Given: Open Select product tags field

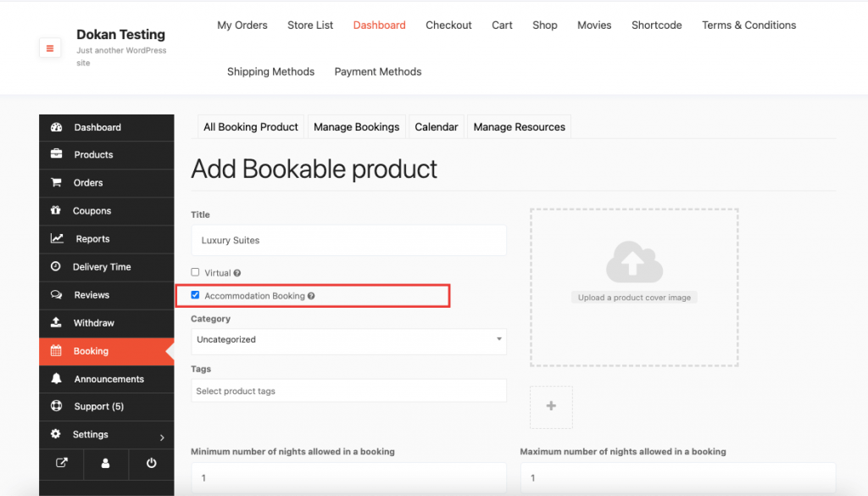Looking at the screenshot, I should coord(348,391).
